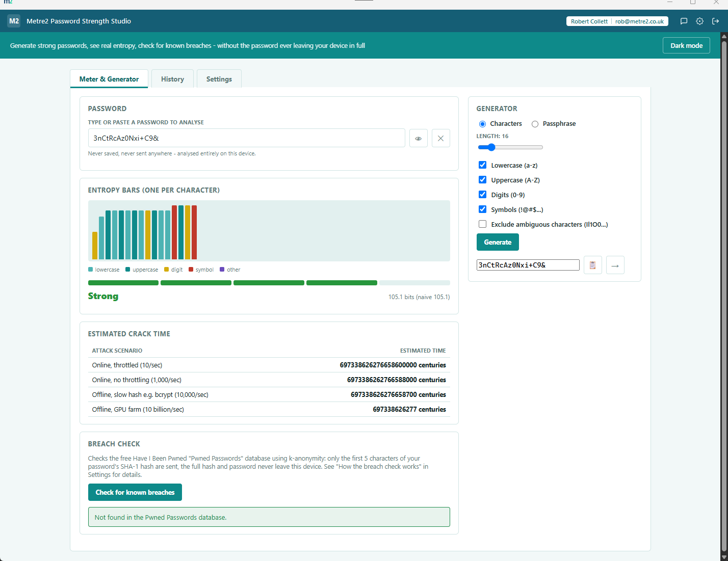The height and width of the screenshot is (561, 728).
Task: Enable Exclude ambiguous characters checkbox
Action: click(x=482, y=224)
